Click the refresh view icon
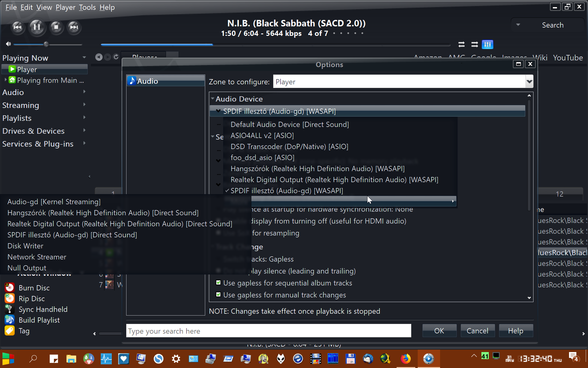 [x=116, y=57]
